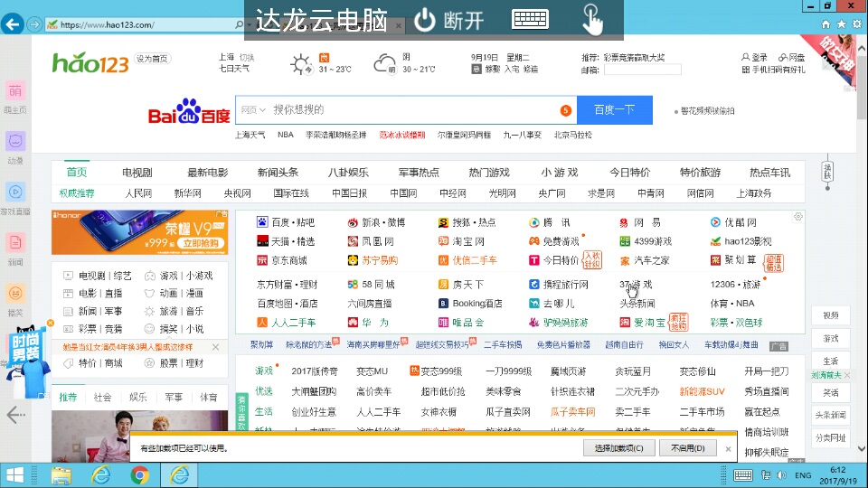868x488 pixels.
Task: Open the 视频 right sidebar shortcut
Action: point(830,315)
